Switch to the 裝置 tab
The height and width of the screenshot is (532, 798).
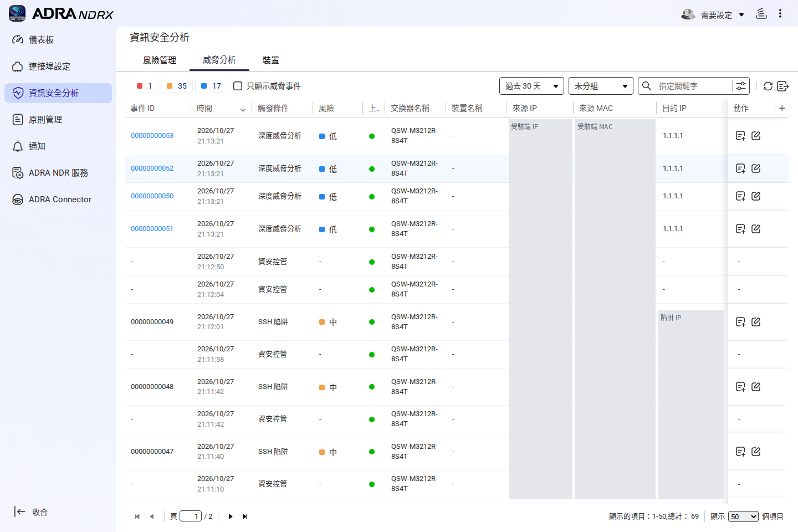271,60
